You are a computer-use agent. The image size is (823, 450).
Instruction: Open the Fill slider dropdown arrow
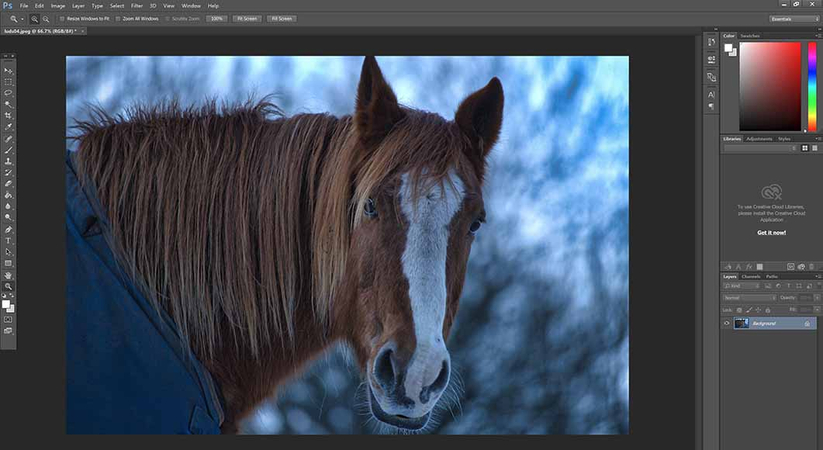click(817, 310)
